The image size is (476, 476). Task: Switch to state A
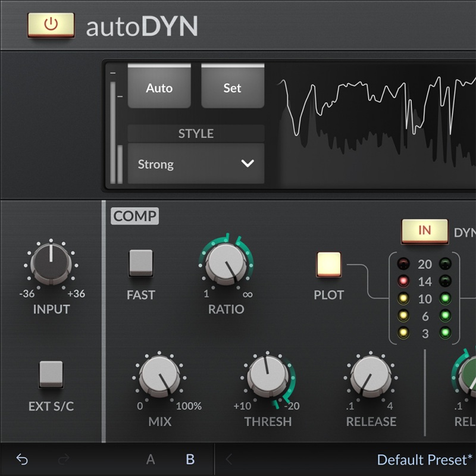[x=151, y=459]
